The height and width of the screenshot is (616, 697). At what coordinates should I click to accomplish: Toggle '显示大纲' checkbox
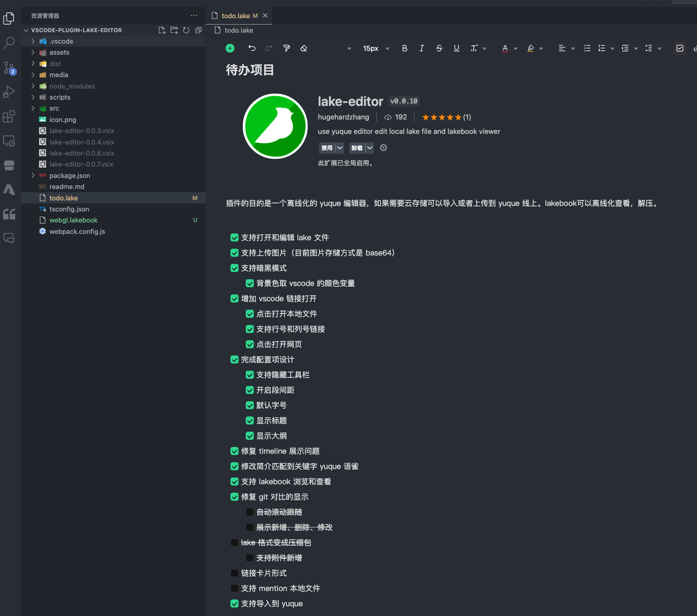(x=250, y=436)
